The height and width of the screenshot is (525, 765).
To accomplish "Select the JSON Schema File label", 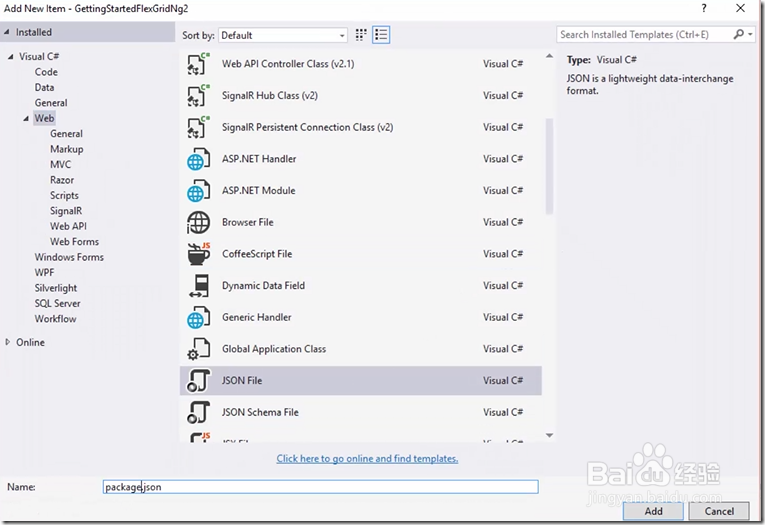I will tap(260, 412).
